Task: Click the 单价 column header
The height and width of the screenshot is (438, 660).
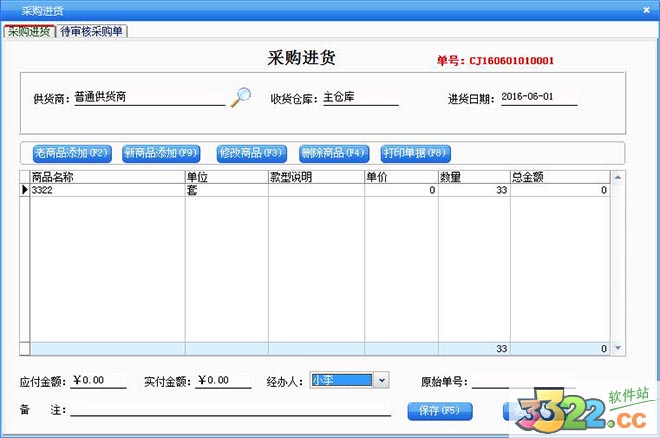Action: [x=401, y=177]
